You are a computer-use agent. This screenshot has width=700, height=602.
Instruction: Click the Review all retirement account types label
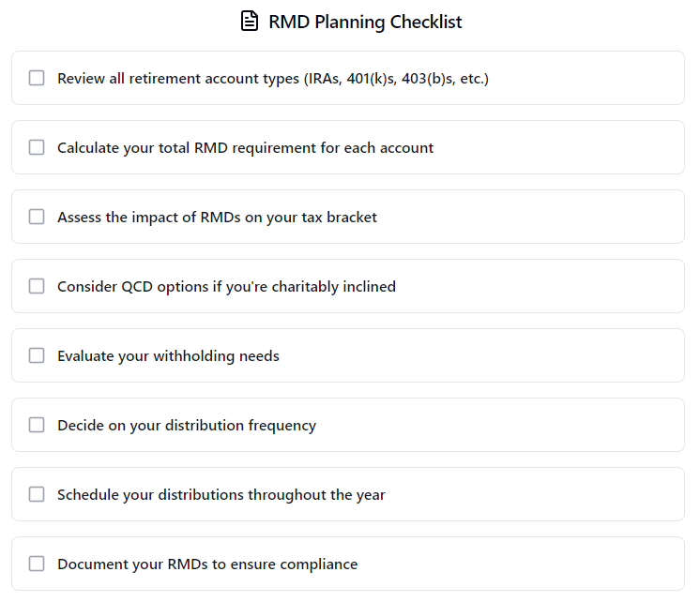(x=272, y=78)
